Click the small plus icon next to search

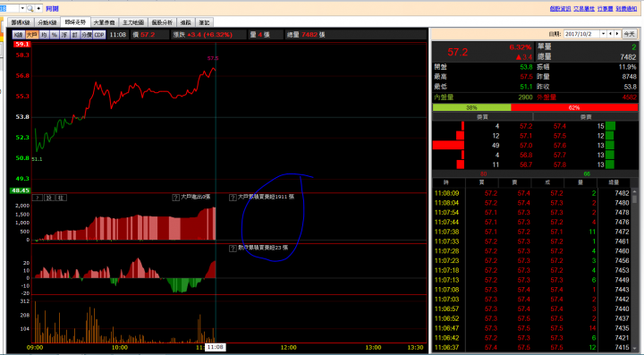pyautogui.click(x=38, y=8)
